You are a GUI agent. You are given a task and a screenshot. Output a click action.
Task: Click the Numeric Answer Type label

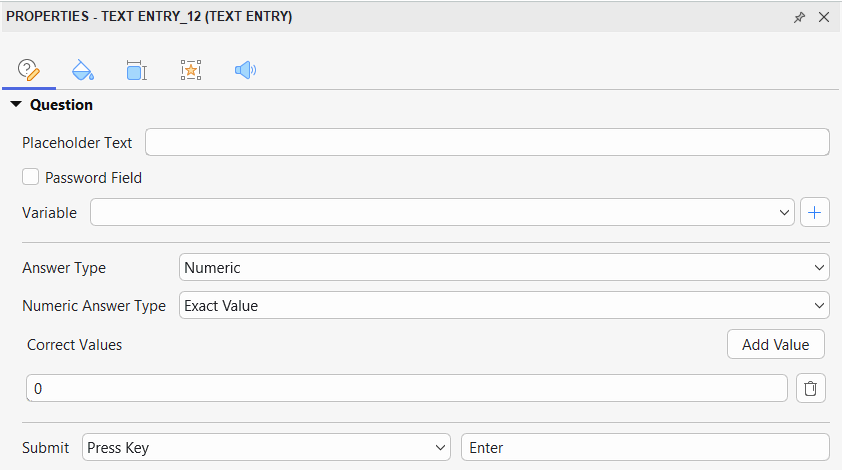click(94, 306)
